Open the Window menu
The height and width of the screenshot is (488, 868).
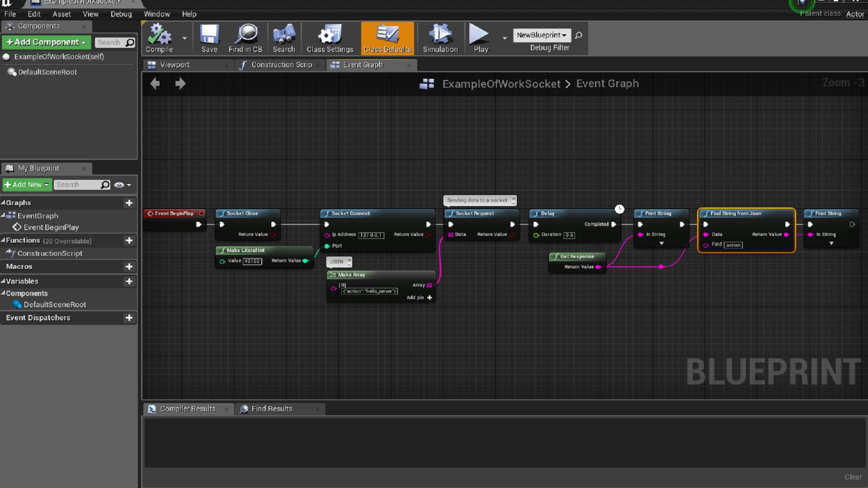(157, 14)
